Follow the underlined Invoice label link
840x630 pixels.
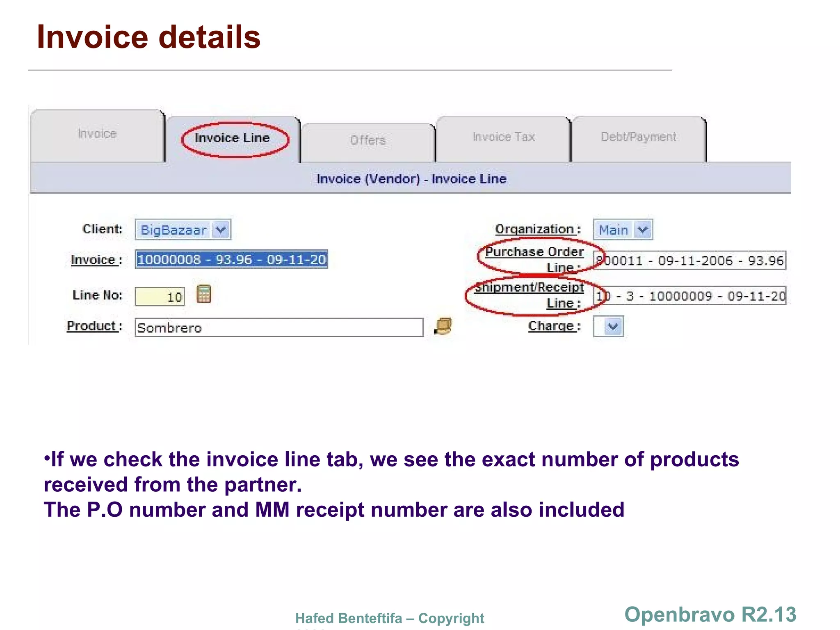click(x=94, y=260)
